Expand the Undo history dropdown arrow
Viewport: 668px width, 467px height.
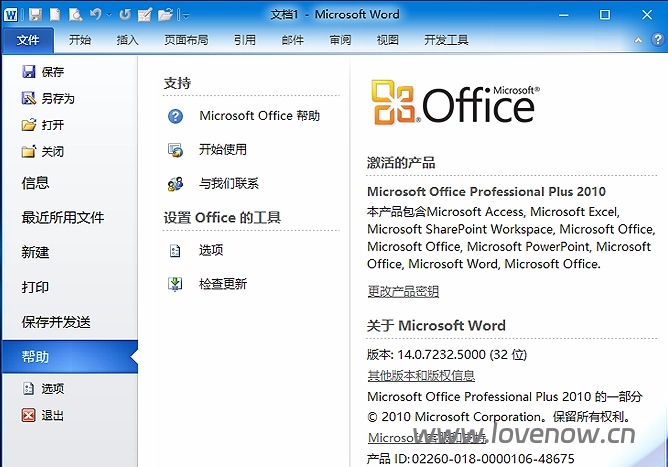pos(109,15)
